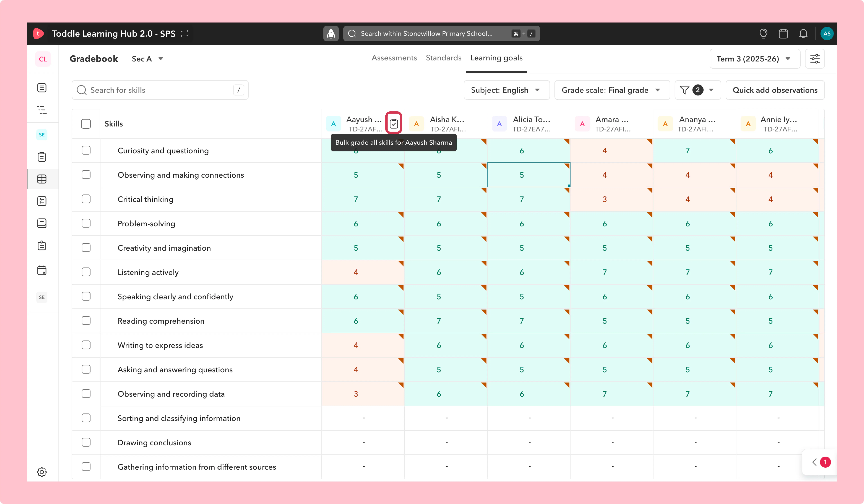Open the settings gear in sidebar

[x=42, y=472]
